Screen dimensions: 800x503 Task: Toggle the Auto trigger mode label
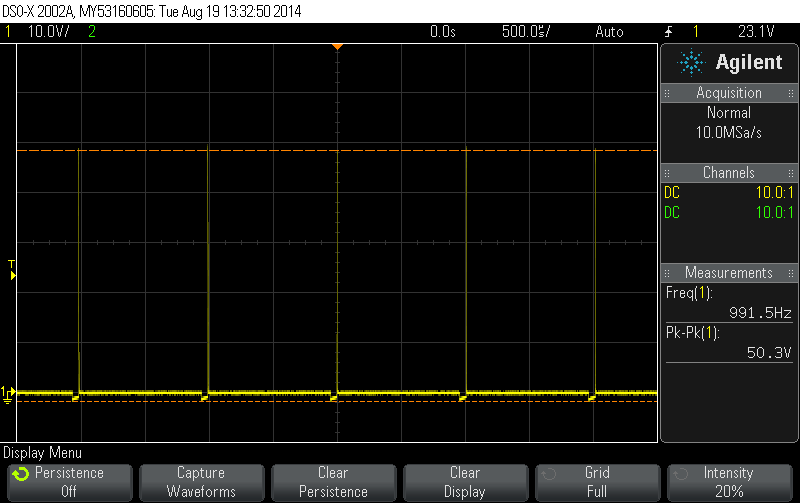pos(609,32)
